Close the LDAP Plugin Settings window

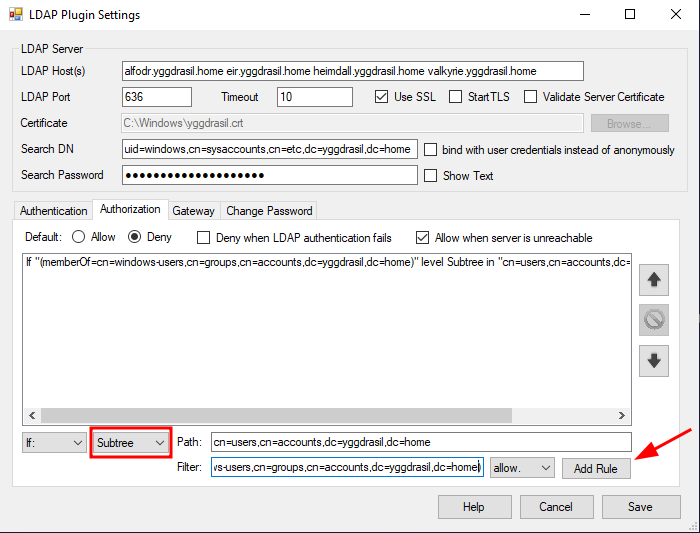676,14
